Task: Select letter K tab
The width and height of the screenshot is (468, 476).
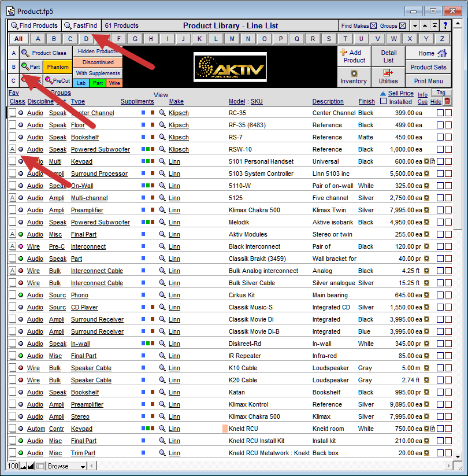Action: click(x=199, y=39)
